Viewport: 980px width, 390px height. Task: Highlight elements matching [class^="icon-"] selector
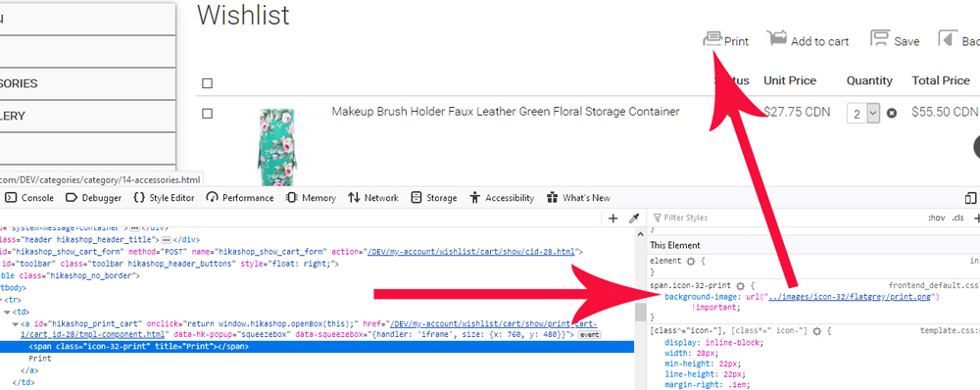[816, 330]
